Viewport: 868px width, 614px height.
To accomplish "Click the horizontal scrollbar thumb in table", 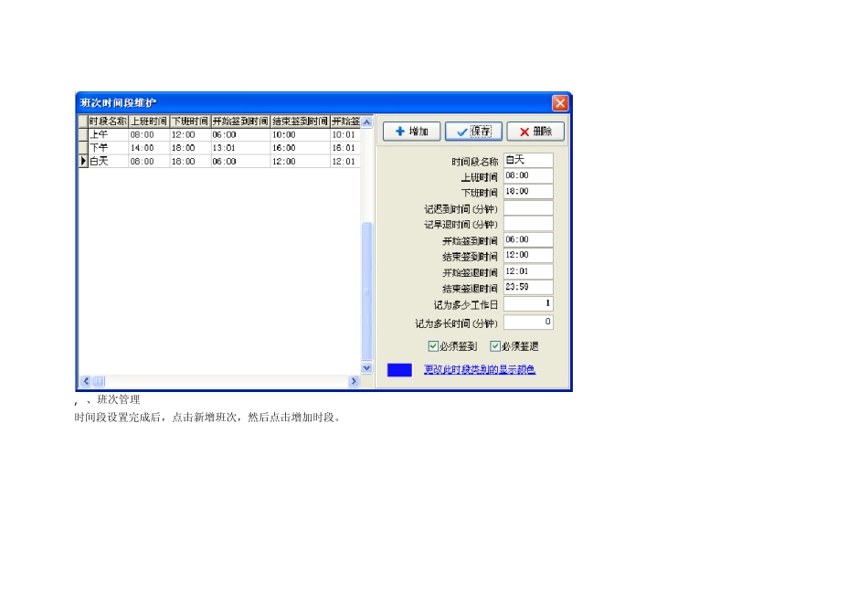I will 99,381.
